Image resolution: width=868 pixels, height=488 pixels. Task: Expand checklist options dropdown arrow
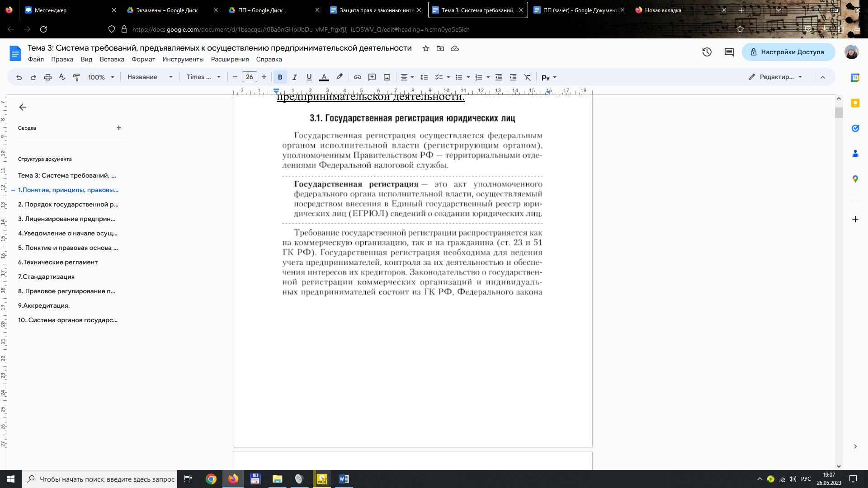point(448,77)
